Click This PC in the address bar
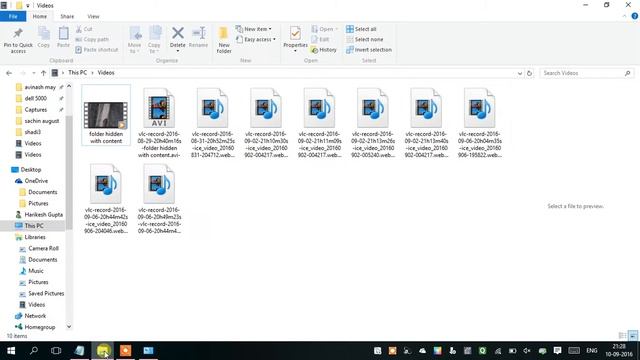Screen dimensions: 640x360 click(78, 73)
